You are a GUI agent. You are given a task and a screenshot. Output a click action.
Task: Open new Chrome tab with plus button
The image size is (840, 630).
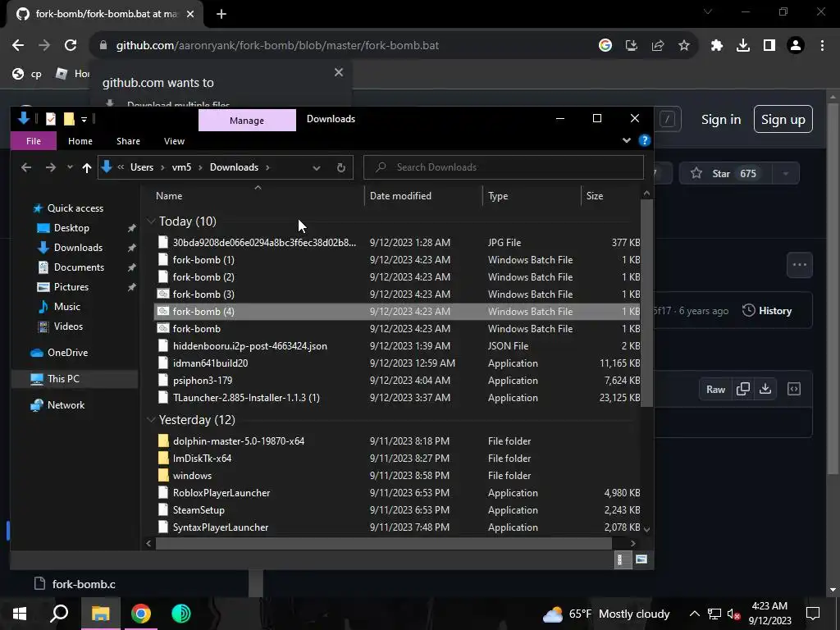tap(221, 14)
